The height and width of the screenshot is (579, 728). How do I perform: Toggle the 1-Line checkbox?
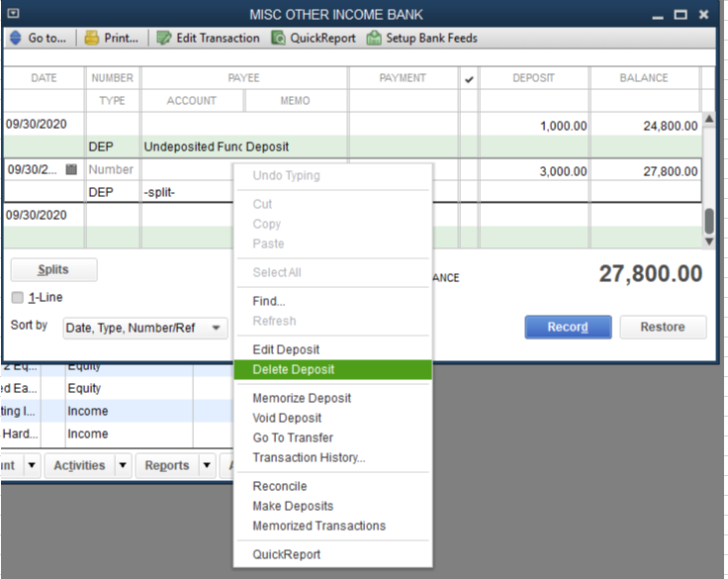tap(17, 297)
